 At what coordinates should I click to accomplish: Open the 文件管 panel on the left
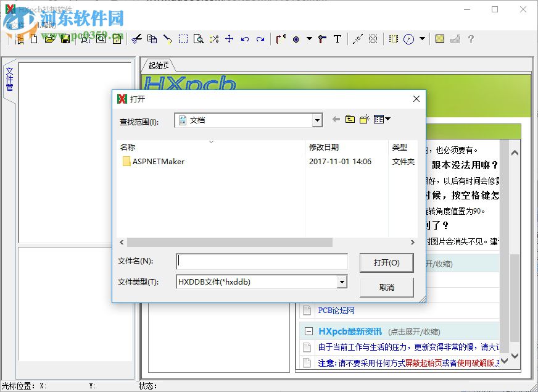[10, 80]
